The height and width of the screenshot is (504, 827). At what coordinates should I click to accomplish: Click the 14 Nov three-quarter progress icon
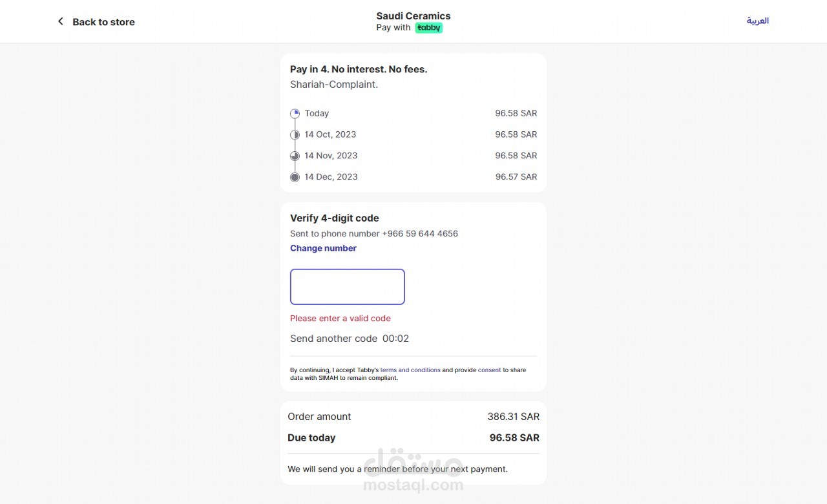point(295,156)
